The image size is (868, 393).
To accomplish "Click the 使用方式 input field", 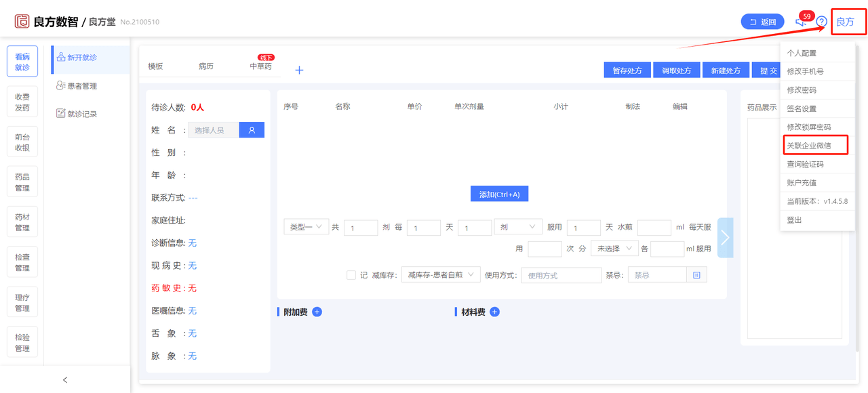I will (561, 275).
